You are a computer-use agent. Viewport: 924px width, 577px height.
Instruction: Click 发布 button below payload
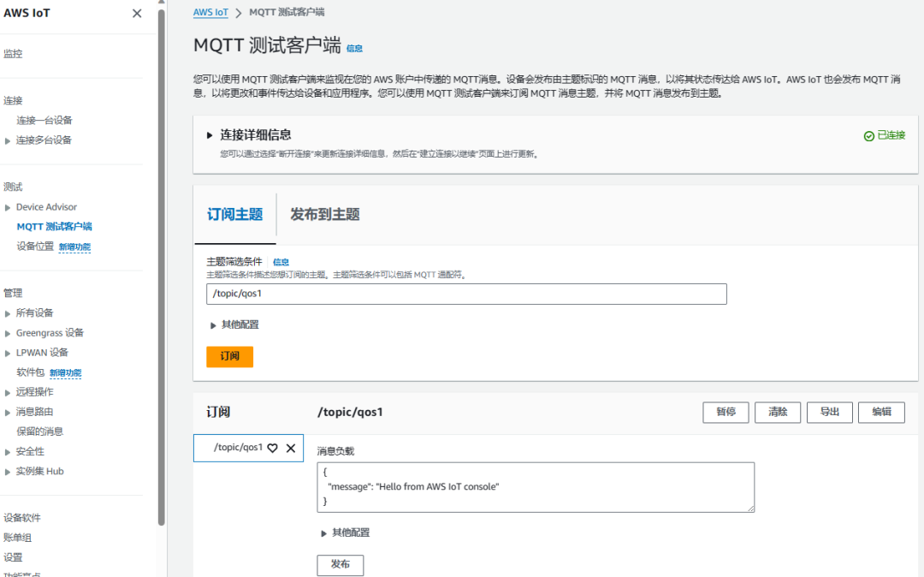340,565
